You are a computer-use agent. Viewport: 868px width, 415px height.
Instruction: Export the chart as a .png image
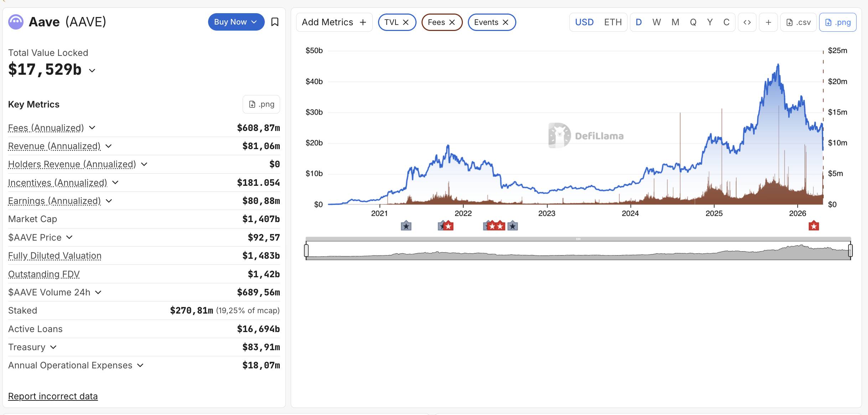837,22
